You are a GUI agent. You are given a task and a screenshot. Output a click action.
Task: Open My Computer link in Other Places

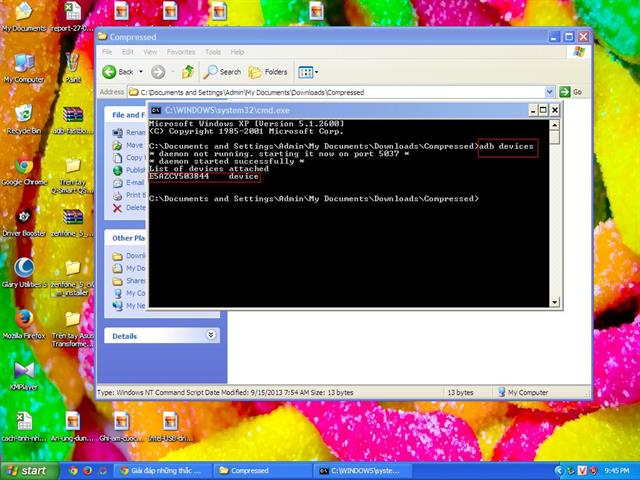[129, 293]
